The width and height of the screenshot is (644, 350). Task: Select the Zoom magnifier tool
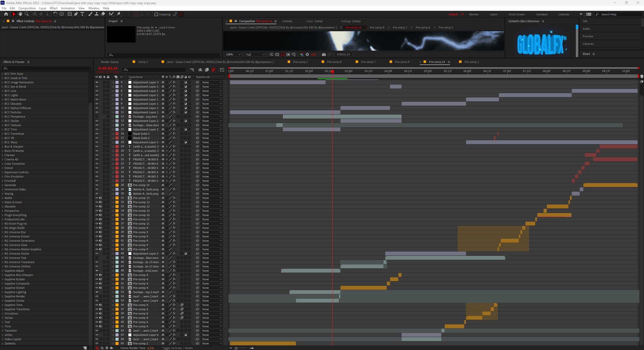tap(27, 14)
